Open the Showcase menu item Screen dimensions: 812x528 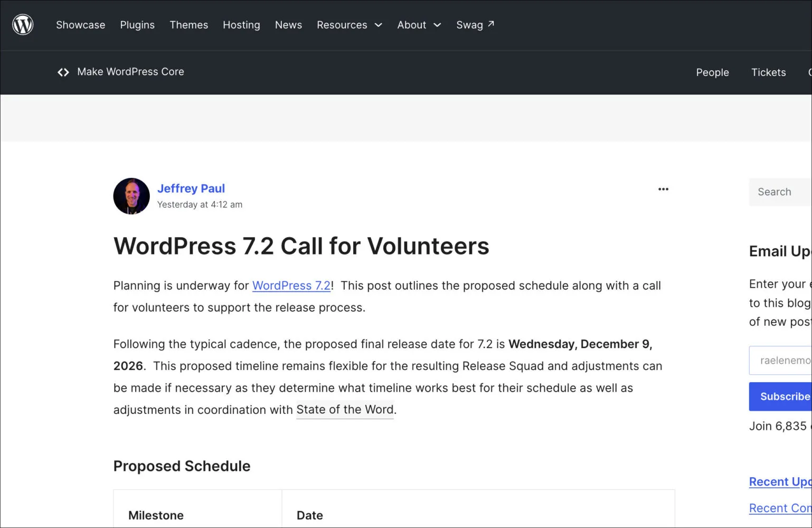[x=81, y=25]
